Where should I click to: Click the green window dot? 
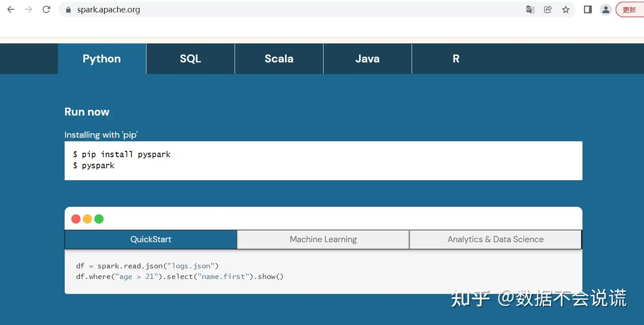pyautogui.click(x=99, y=219)
